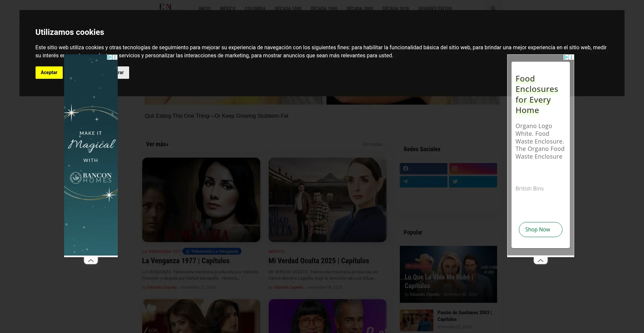Select DÉCADA 1990 in the navigation bar
644x333 pixels.
[x=324, y=8]
